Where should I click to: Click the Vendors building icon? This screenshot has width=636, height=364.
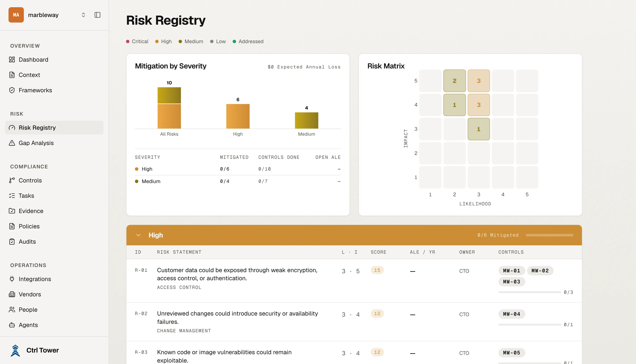pyautogui.click(x=12, y=294)
